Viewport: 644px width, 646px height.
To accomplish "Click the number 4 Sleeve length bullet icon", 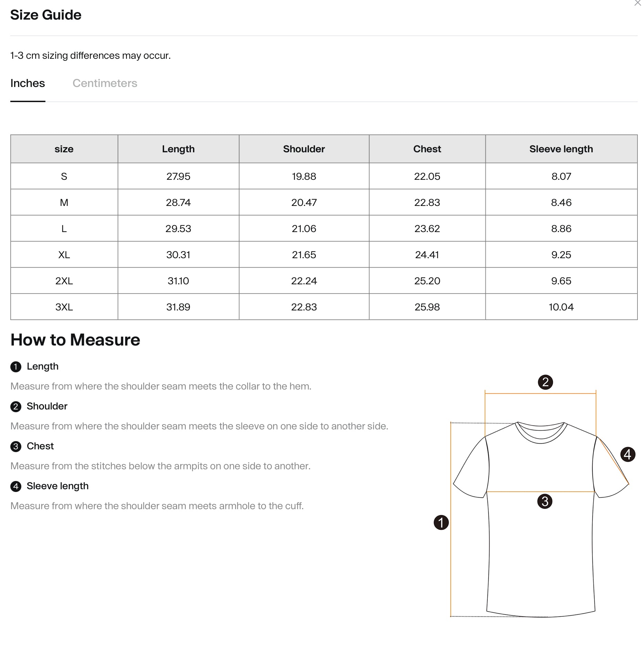I will tap(16, 486).
